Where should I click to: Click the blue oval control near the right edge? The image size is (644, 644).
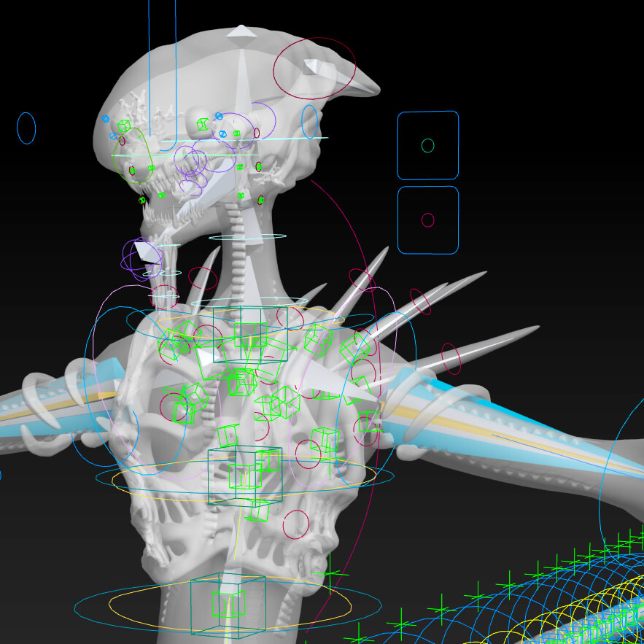(x=309, y=122)
